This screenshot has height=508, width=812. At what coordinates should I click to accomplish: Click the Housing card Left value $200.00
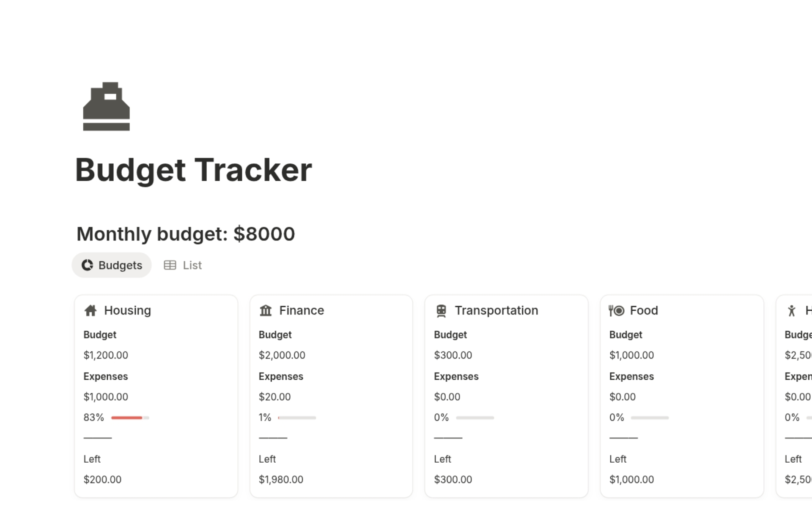pyautogui.click(x=102, y=479)
